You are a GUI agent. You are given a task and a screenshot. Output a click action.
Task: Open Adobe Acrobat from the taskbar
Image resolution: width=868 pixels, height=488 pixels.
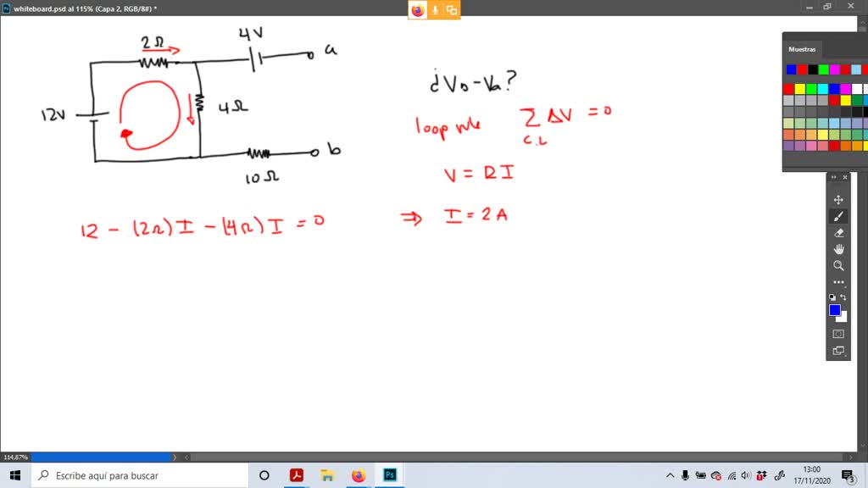pyautogui.click(x=296, y=475)
